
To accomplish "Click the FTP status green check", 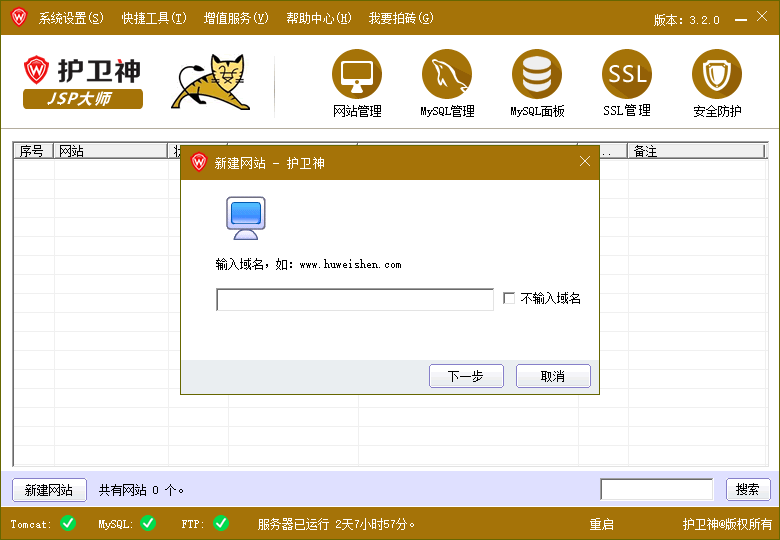I will [221, 523].
